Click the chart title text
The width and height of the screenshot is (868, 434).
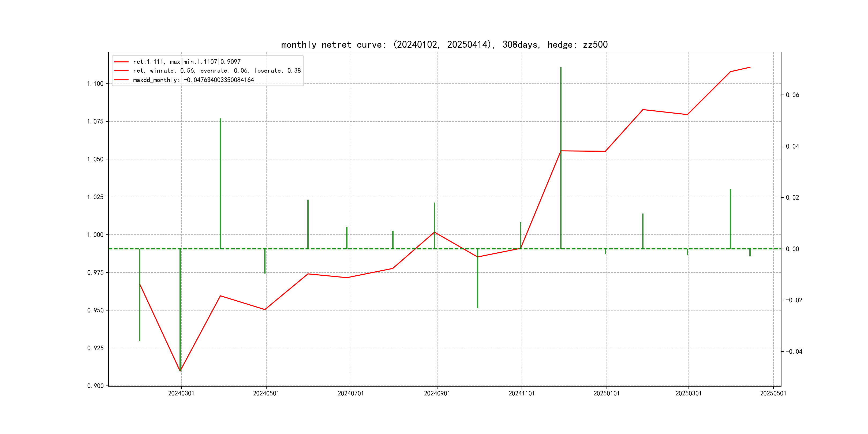(x=444, y=44)
